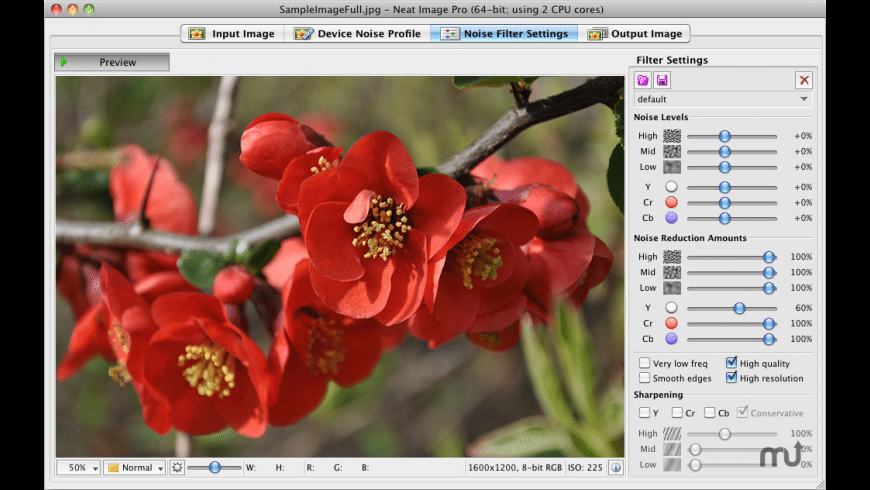
Task: Click the Noise Levels Low frequency icon
Action: 672,167
